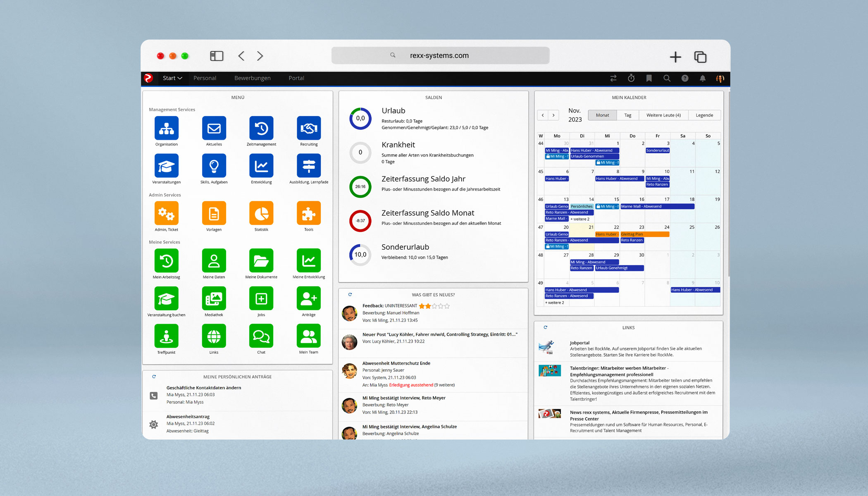Open the Start menu dropdown
868x496 pixels.
(172, 78)
